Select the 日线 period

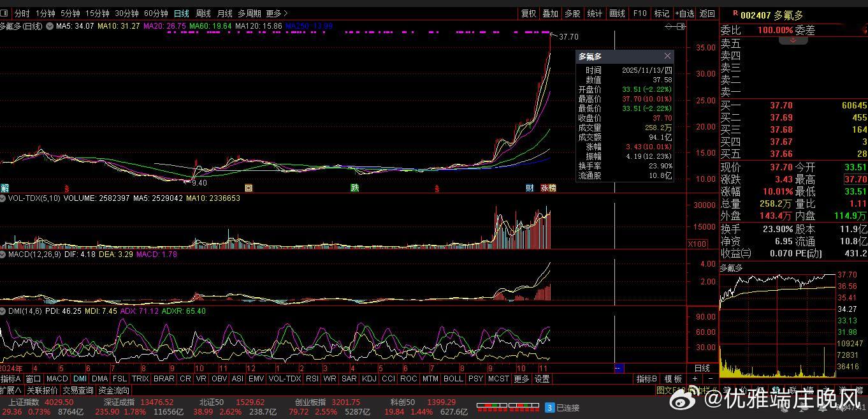click(x=182, y=13)
